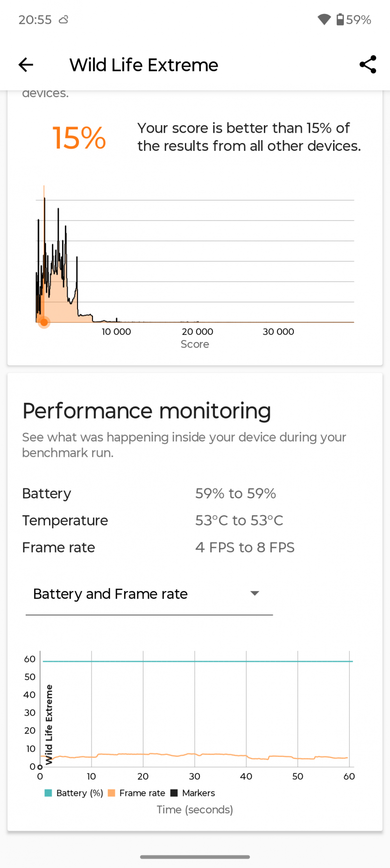The image size is (390, 868).
Task: Tap the Wi-Fi status icon
Action: [x=324, y=19]
